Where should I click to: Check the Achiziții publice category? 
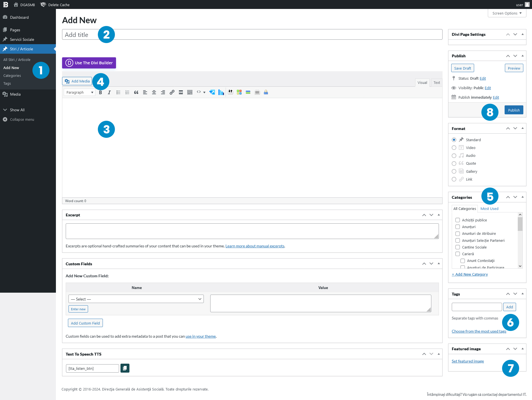458,220
